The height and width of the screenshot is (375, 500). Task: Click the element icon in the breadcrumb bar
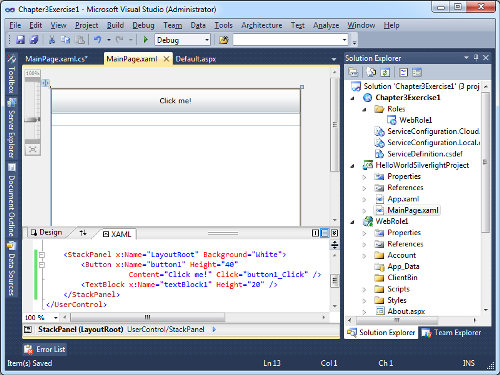click(28, 330)
